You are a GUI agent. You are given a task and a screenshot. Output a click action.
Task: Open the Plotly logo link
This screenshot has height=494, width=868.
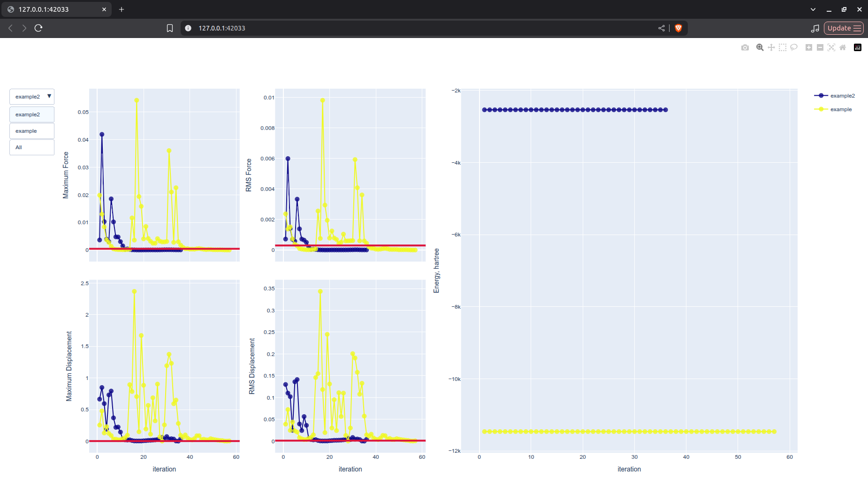coord(857,47)
